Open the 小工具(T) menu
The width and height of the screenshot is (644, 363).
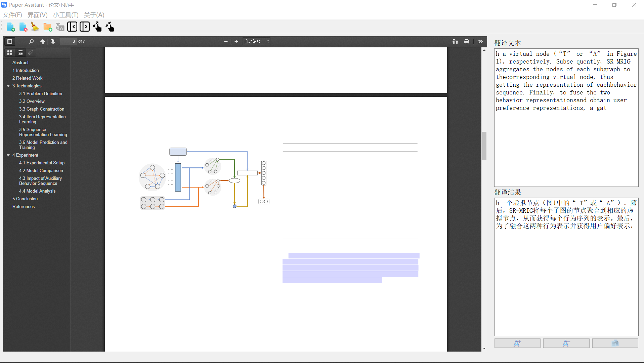coord(66,15)
